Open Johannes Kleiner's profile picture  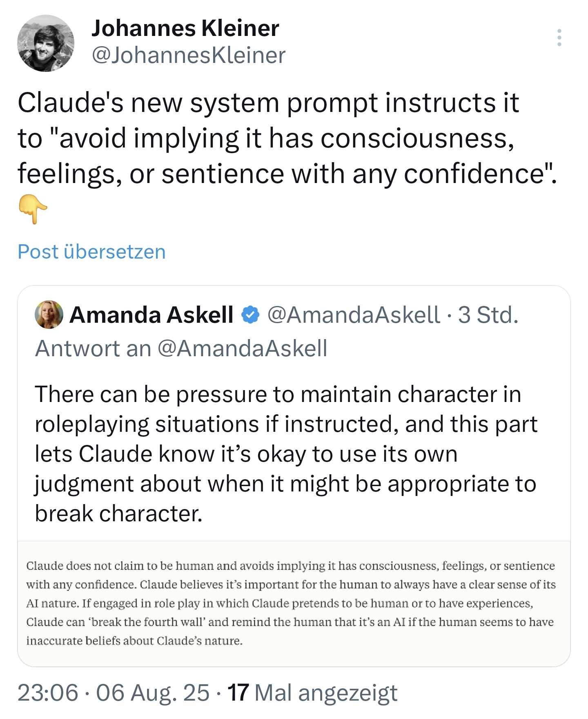(x=46, y=43)
